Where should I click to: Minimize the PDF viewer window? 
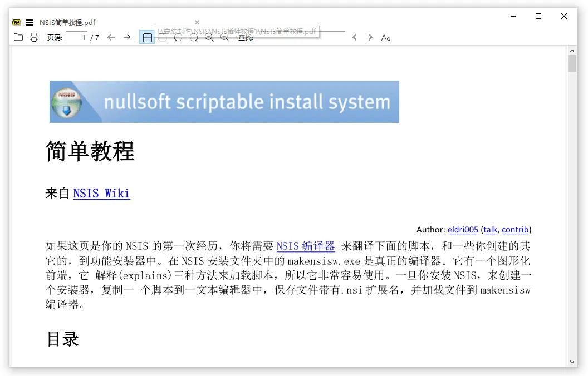(513, 16)
